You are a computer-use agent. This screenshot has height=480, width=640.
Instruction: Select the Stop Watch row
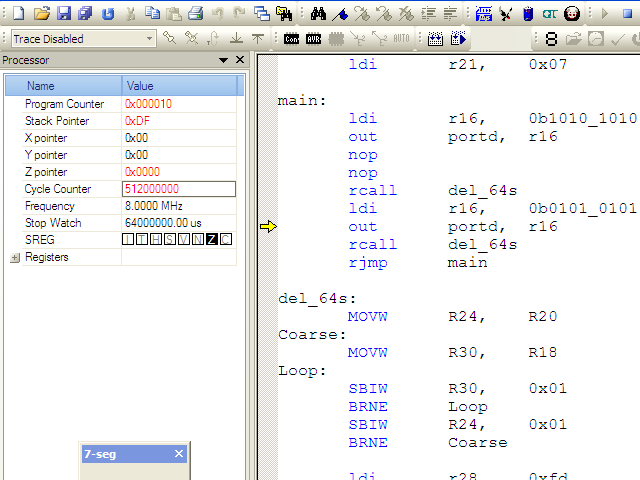53,223
